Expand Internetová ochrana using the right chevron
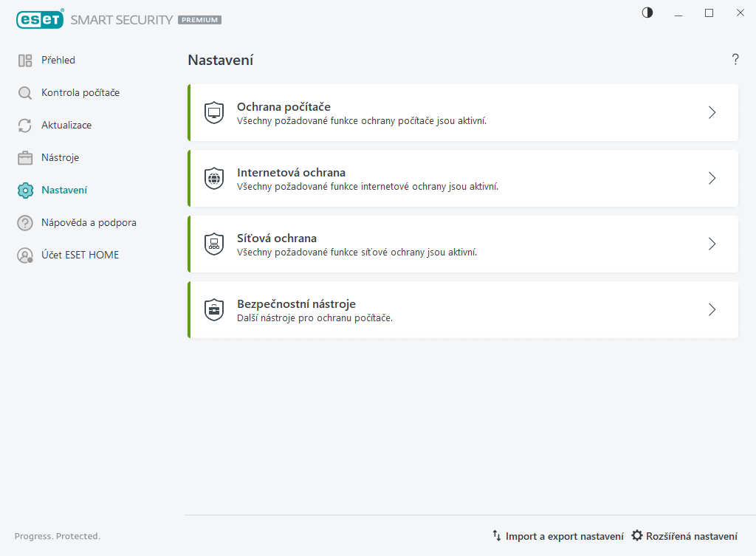This screenshot has height=556, width=756. coord(712,178)
